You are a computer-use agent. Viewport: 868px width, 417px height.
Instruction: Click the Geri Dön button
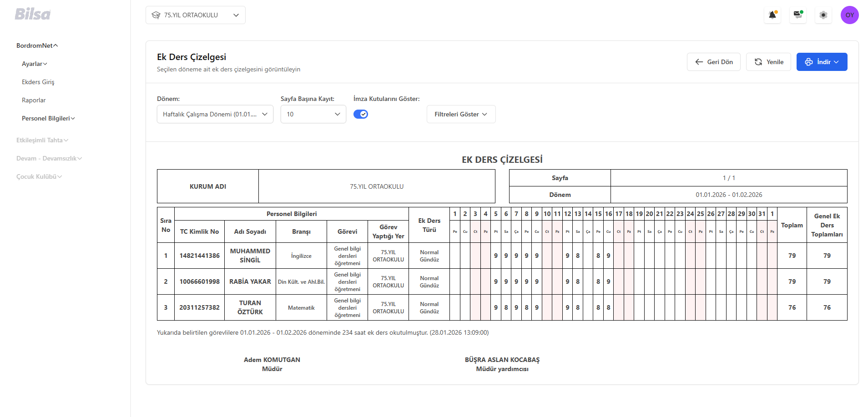[713, 62]
